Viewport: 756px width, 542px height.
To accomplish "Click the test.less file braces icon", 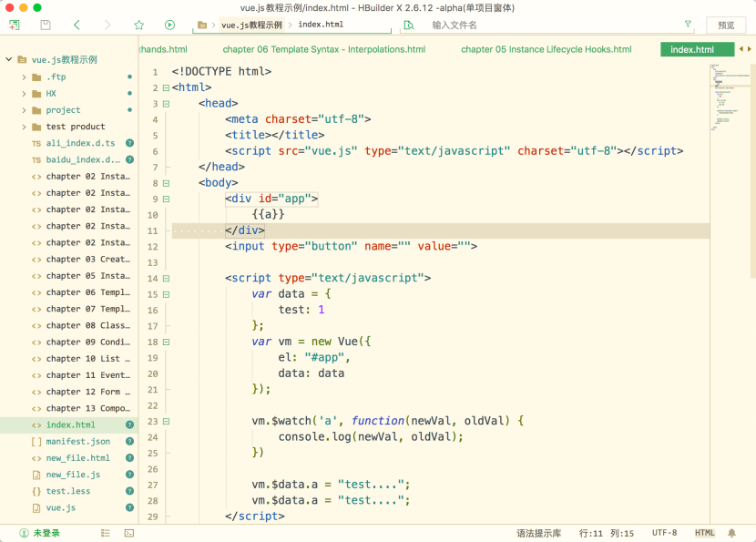I will click(36, 491).
